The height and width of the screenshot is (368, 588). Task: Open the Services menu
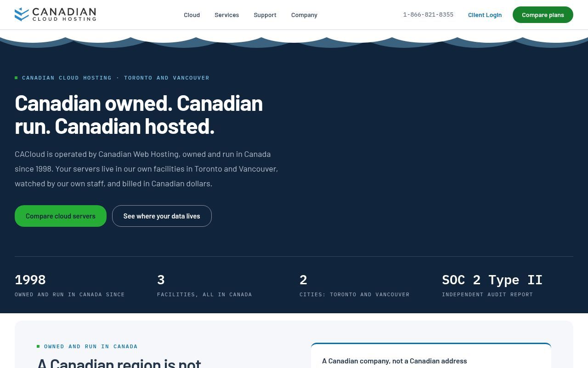[226, 15]
